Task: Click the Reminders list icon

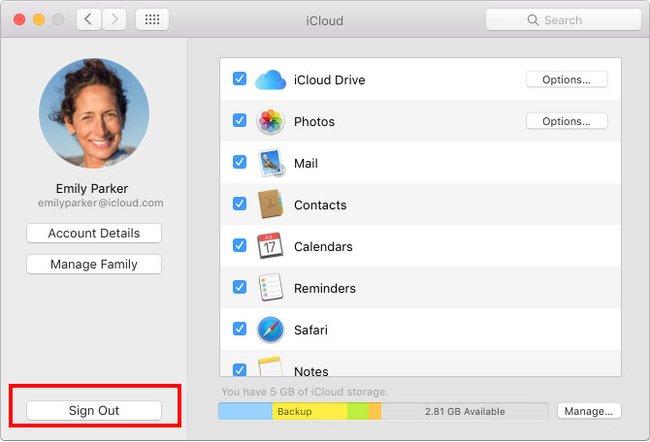Action: [x=271, y=287]
